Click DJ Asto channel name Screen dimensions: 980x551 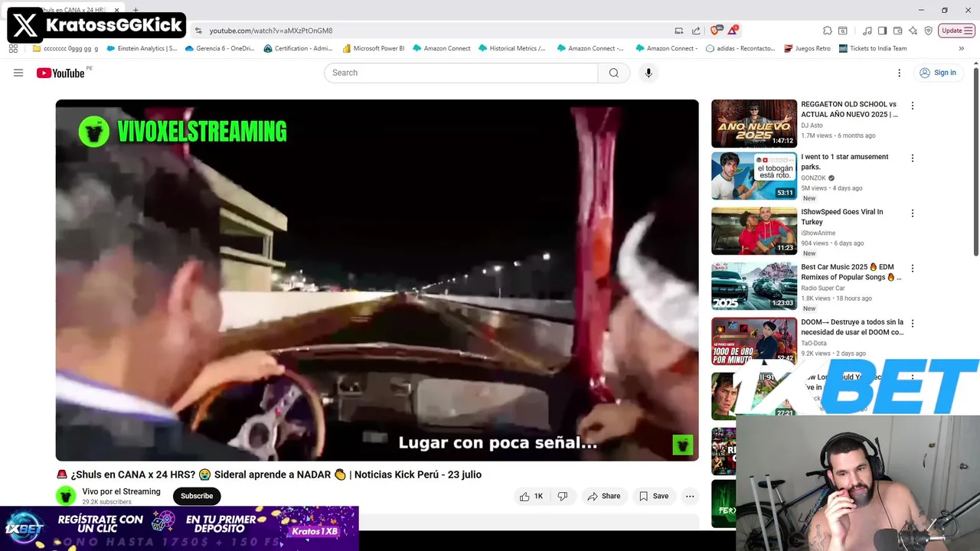click(812, 126)
